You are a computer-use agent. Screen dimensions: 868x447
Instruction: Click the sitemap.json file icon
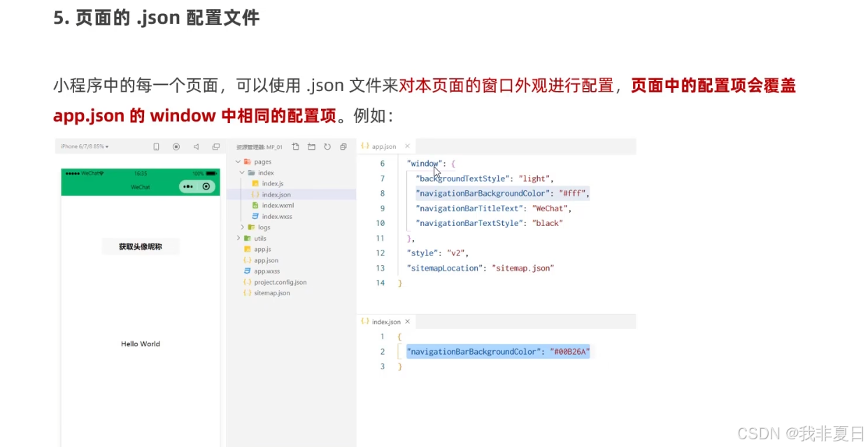coord(247,293)
